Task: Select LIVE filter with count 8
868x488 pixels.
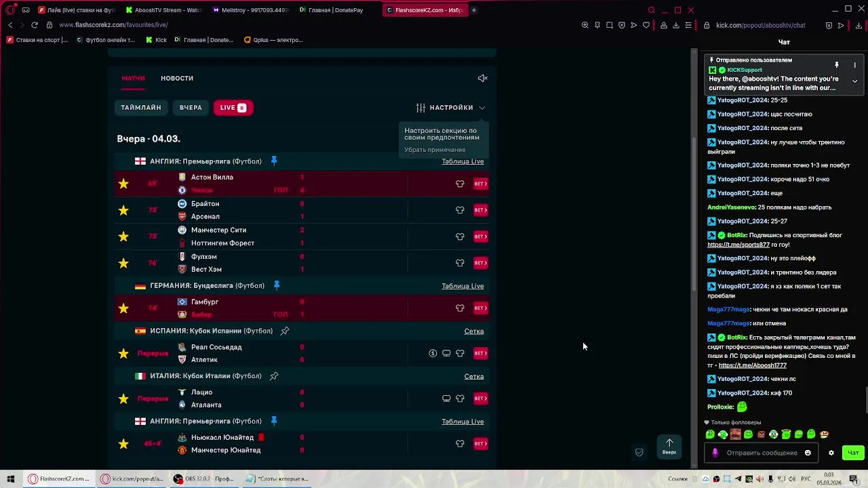Action: [x=233, y=107]
